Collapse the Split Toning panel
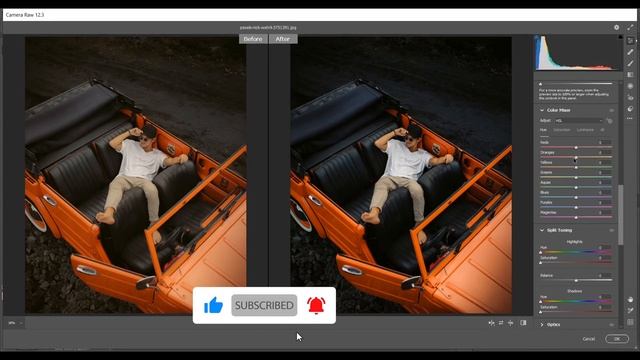The width and height of the screenshot is (640, 360). coord(542,230)
